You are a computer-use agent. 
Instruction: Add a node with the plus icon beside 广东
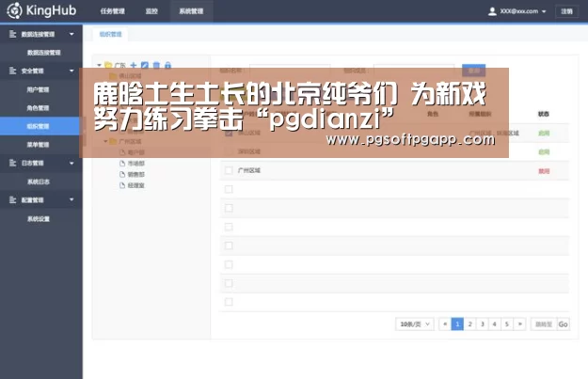point(134,65)
